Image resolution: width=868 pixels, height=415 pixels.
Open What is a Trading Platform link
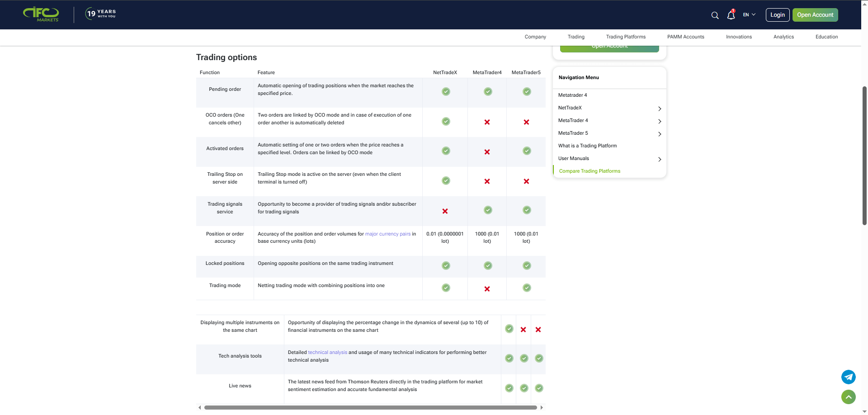tap(587, 146)
